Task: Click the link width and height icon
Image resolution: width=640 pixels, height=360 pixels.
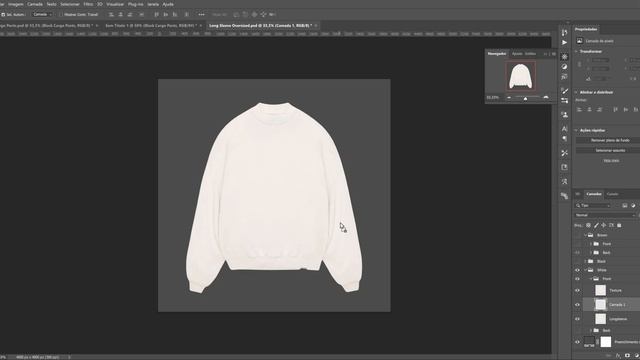Action: coord(579,64)
